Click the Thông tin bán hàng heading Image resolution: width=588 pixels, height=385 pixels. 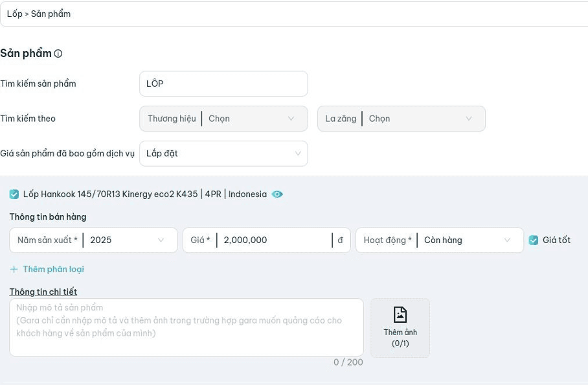pyautogui.click(x=48, y=217)
